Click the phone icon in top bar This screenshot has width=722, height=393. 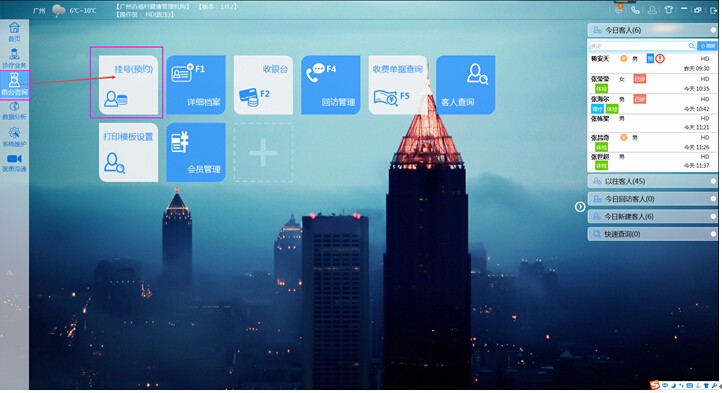pos(635,10)
